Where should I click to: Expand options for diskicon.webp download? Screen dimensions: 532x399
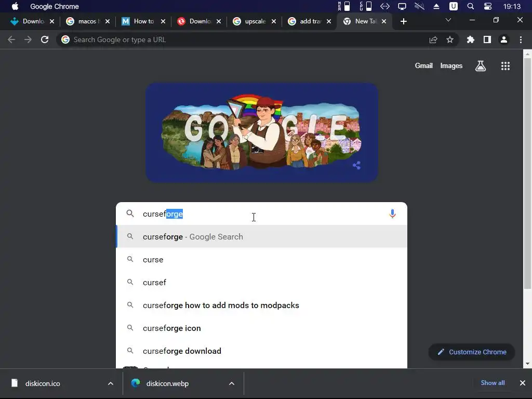(x=232, y=383)
